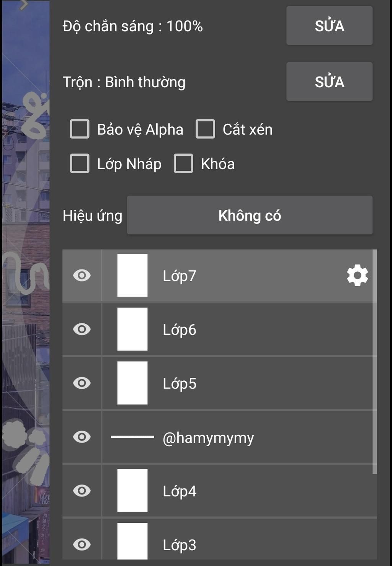Select the Lớp6 layer thumbnail
This screenshot has height=566, width=392.
[132, 329]
